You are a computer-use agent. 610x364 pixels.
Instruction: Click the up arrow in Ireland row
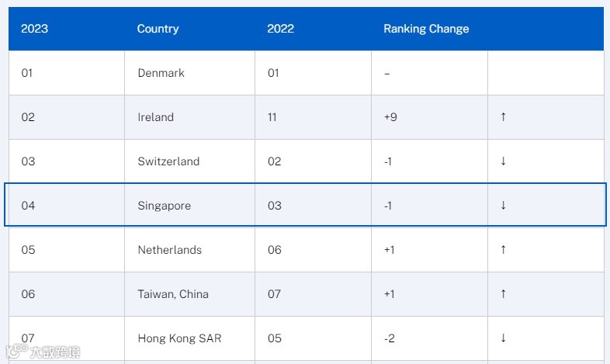click(x=503, y=116)
